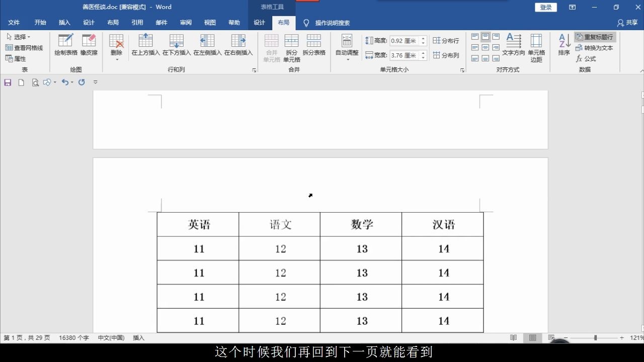This screenshot has height=362, width=644.
Task: Click 拆分表格 split table icon
Action: (x=314, y=45)
